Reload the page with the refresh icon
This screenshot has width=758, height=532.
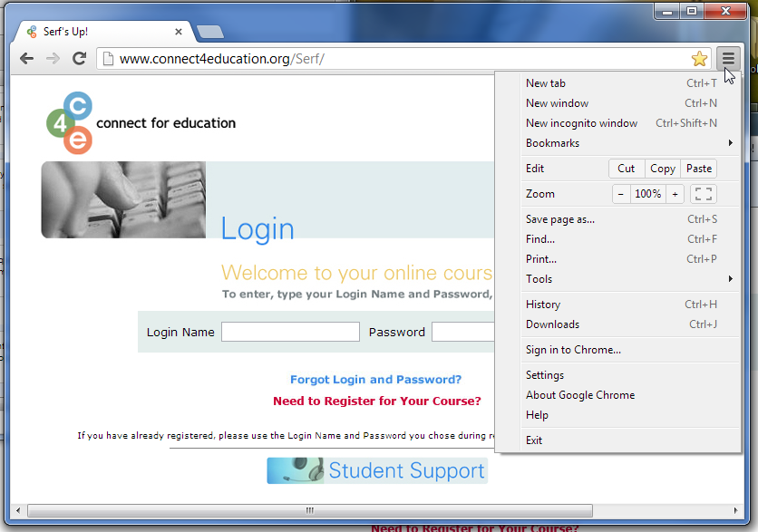79,59
